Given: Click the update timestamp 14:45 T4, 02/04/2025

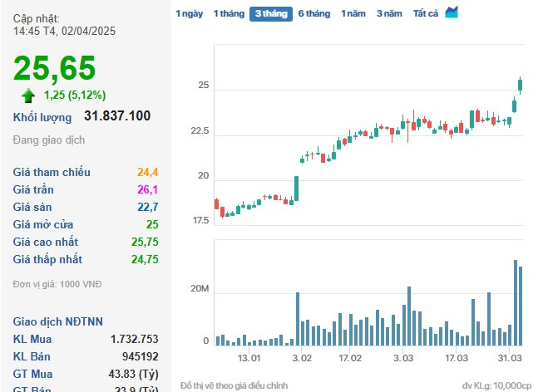Looking at the screenshot, I should [64, 31].
